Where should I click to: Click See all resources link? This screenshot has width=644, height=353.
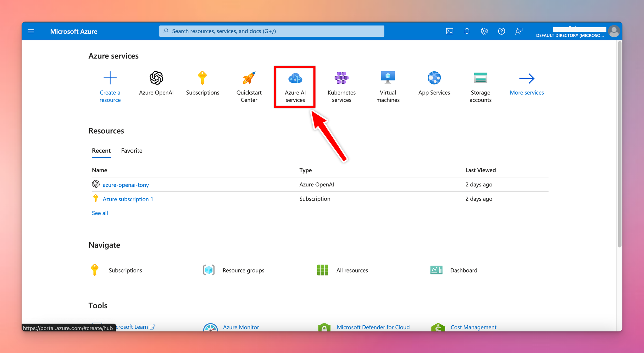100,213
